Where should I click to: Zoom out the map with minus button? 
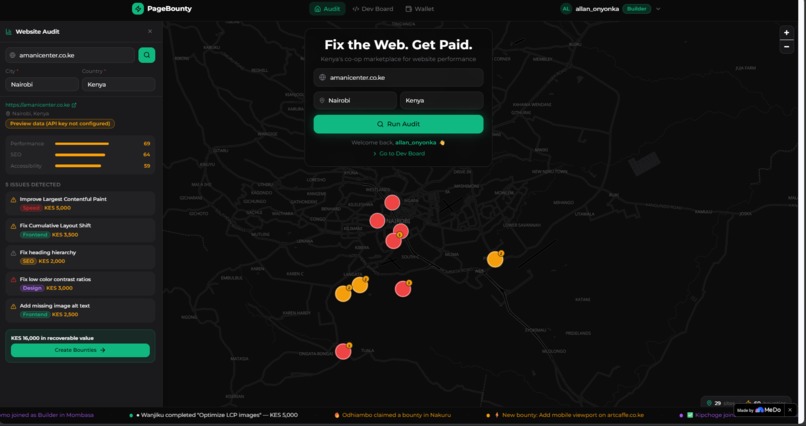(786, 46)
